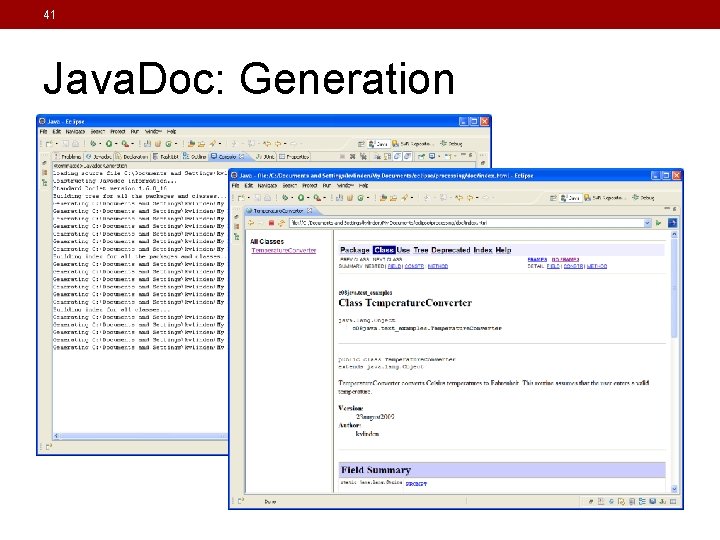Click Search flashlight icon in front Eclipse toolbar

405,198
